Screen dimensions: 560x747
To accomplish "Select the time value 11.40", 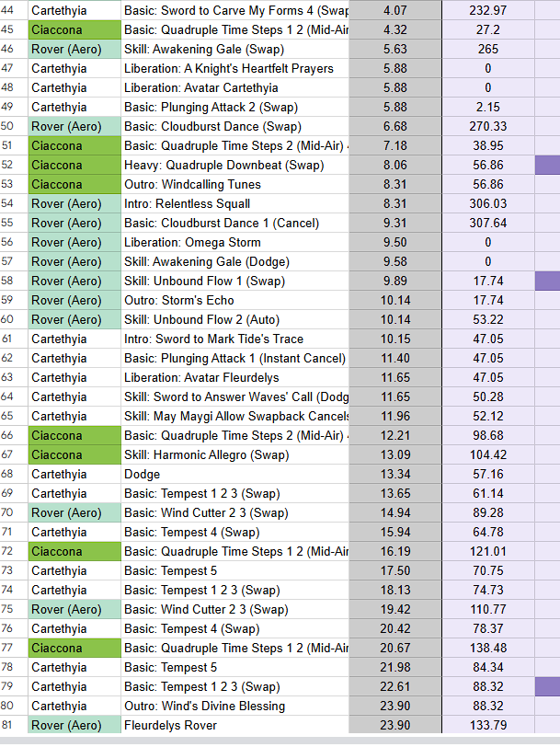I will tap(395, 358).
